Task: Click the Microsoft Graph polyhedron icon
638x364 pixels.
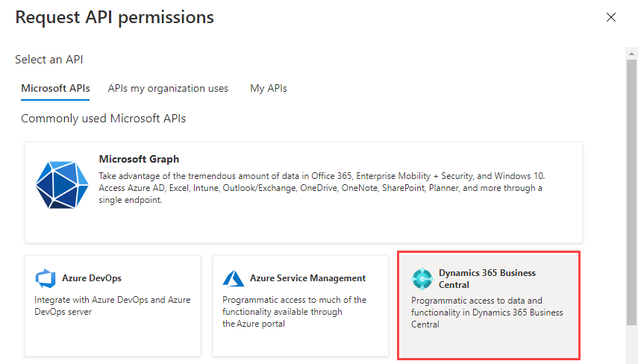Action: [62, 185]
